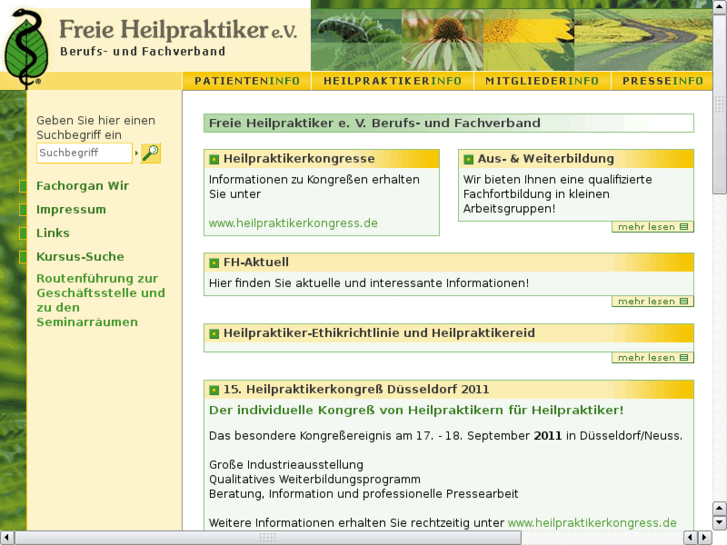727x545 pixels.
Task: Click the magnifier search button
Action: point(151,153)
